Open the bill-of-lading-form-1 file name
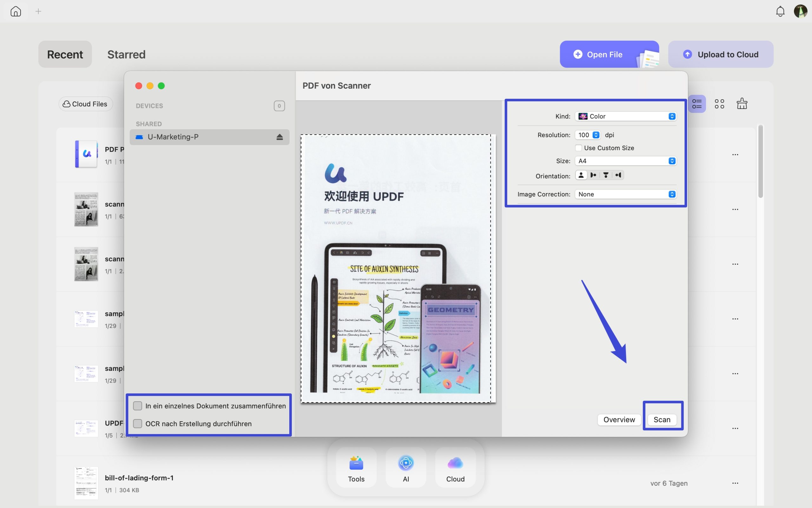The image size is (812, 508). 139,478
